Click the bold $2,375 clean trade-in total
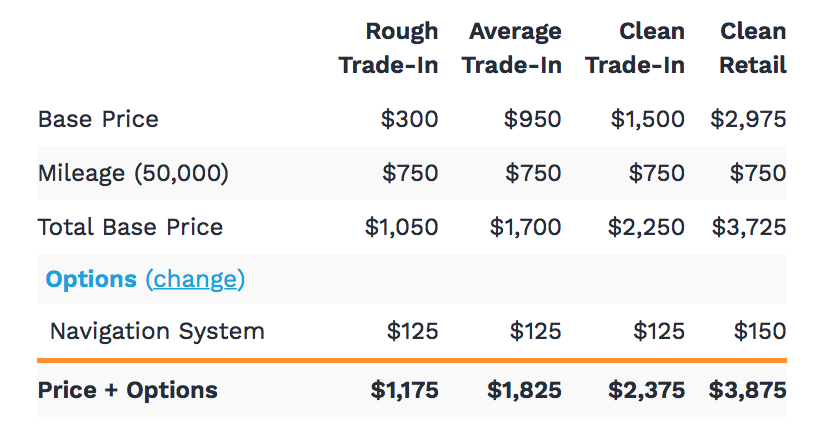 (x=646, y=390)
